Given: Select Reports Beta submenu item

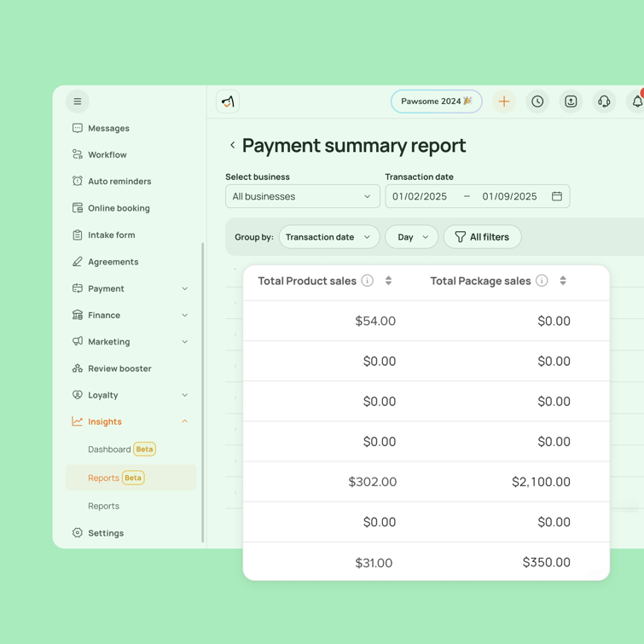Looking at the screenshot, I should (x=131, y=478).
